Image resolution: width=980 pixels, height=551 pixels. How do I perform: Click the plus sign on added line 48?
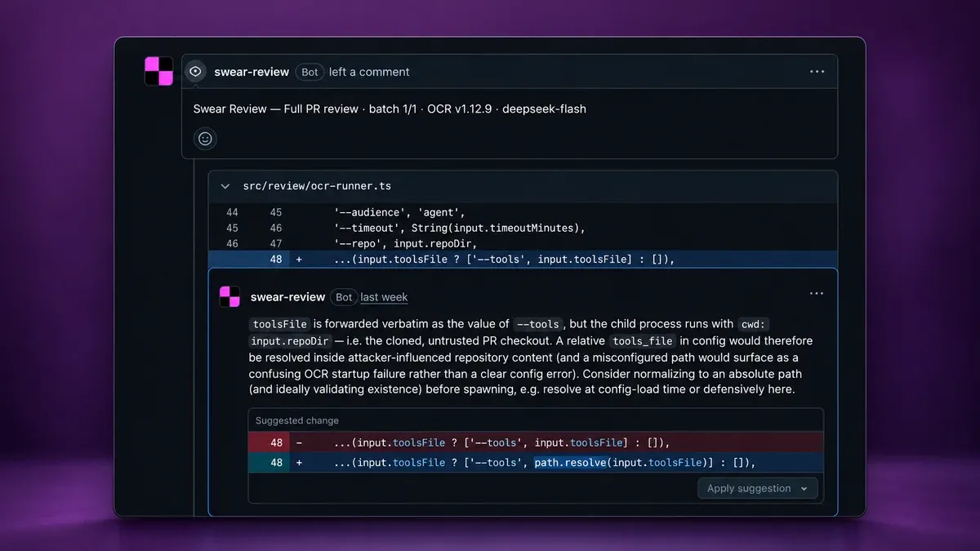click(x=299, y=260)
